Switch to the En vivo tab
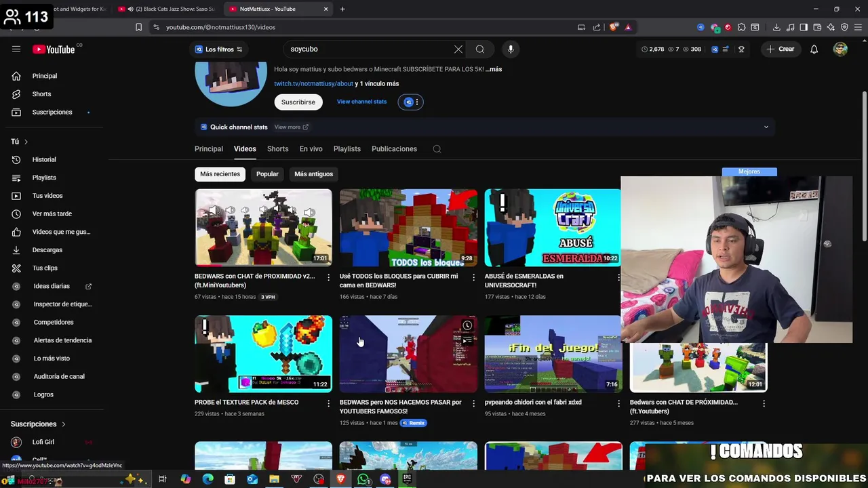The image size is (868, 488). [x=311, y=149]
